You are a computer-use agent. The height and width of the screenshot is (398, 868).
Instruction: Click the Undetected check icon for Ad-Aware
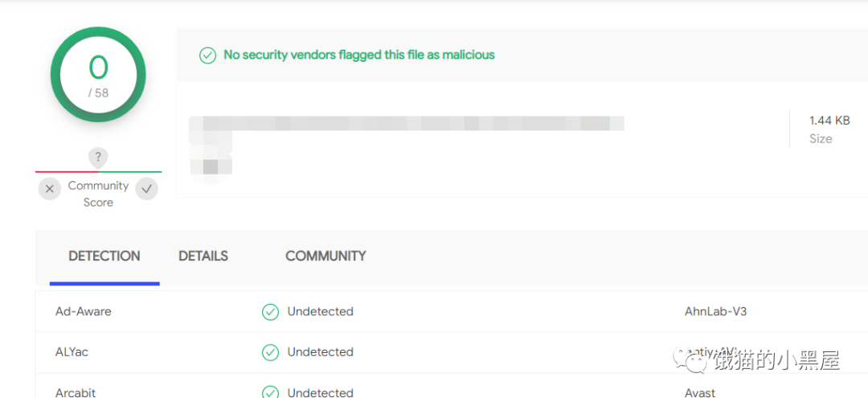(x=271, y=312)
